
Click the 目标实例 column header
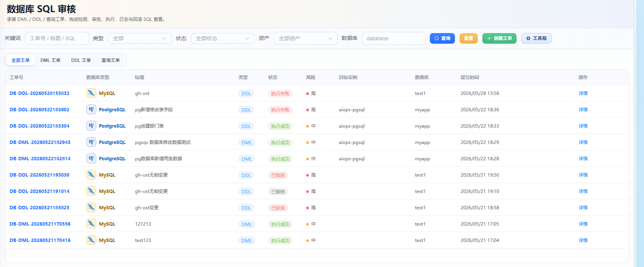point(348,77)
